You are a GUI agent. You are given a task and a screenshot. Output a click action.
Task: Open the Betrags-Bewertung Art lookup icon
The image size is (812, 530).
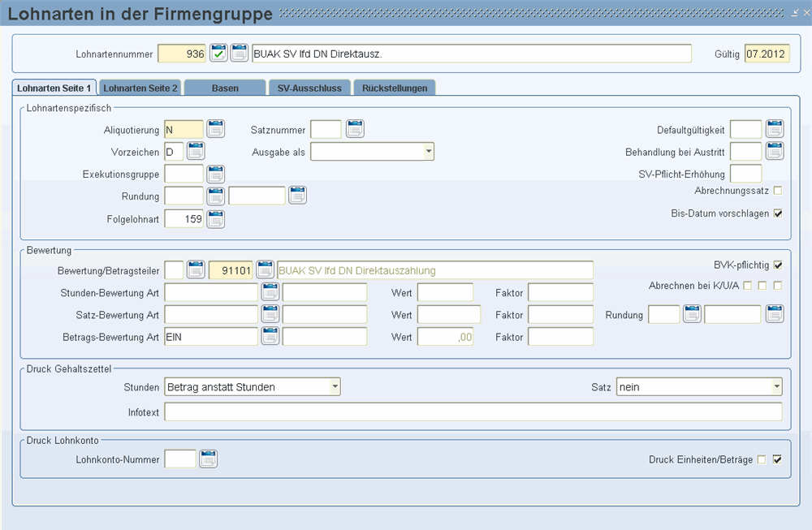(x=270, y=336)
